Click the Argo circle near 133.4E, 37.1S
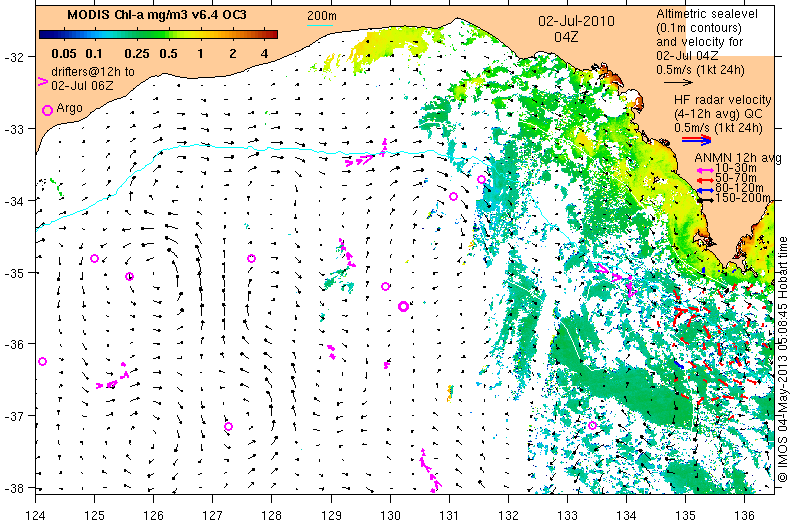Viewport: 800px width, 520px height. tap(592, 426)
